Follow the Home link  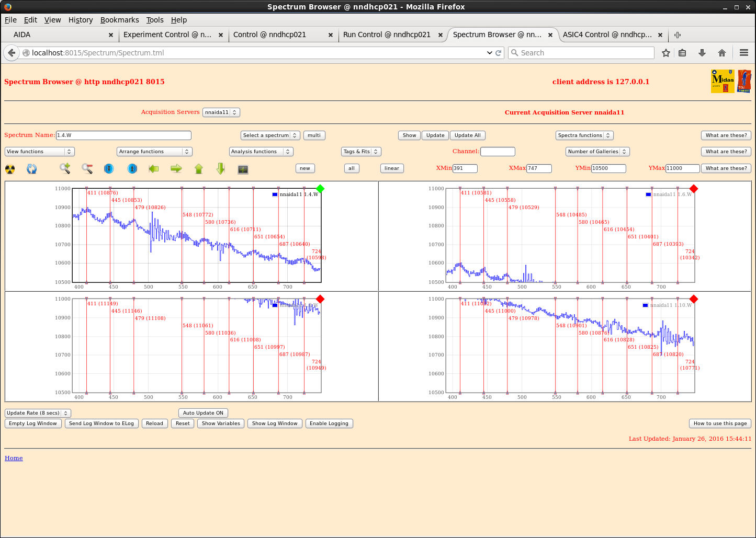click(14, 458)
